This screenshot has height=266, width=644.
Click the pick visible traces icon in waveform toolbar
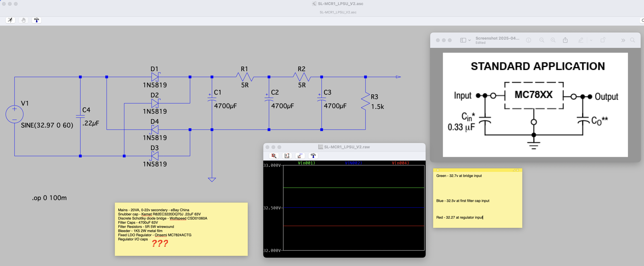coord(300,156)
